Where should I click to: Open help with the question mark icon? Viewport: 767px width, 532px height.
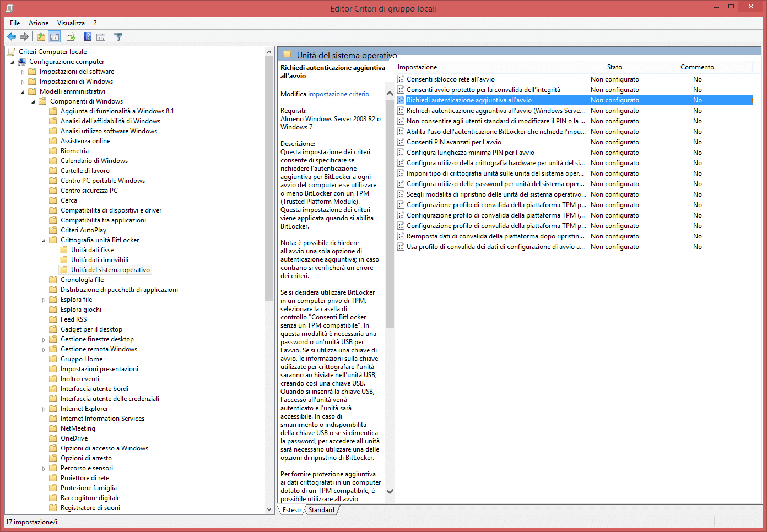tap(88, 37)
